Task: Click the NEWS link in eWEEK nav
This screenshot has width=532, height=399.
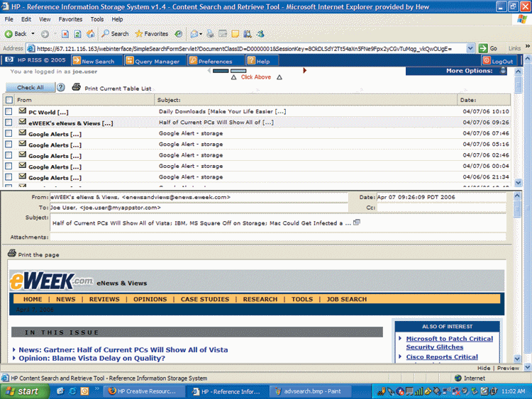Action: 66,299
